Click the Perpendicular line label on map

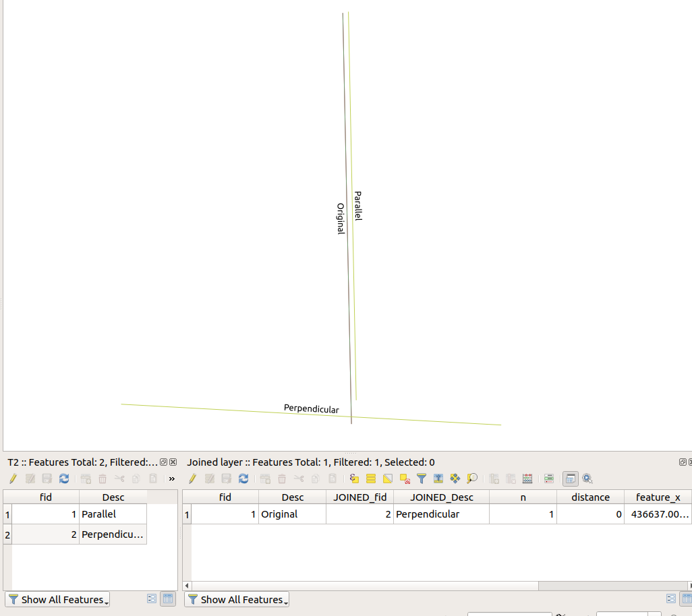(311, 408)
